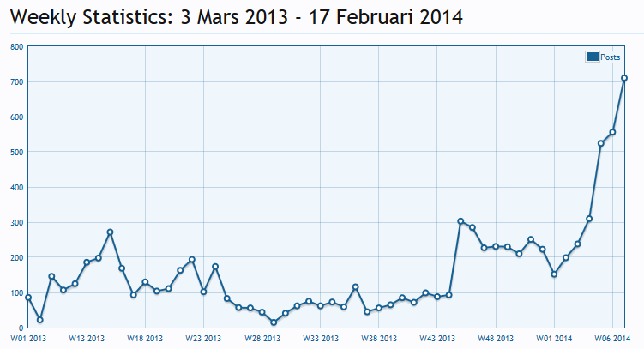Click the 500 y-axis label
The height and width of the screenshot is (349, 644).
pos(16,153)
